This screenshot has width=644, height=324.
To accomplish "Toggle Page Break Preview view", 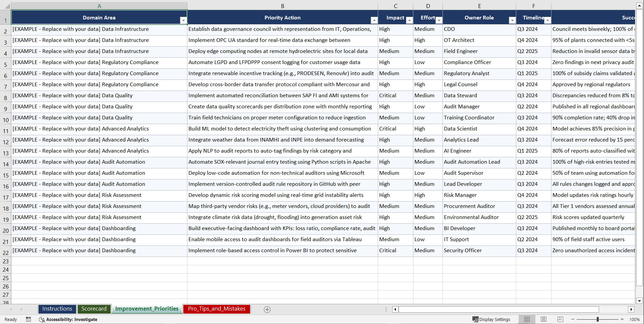I will (560, 319).
